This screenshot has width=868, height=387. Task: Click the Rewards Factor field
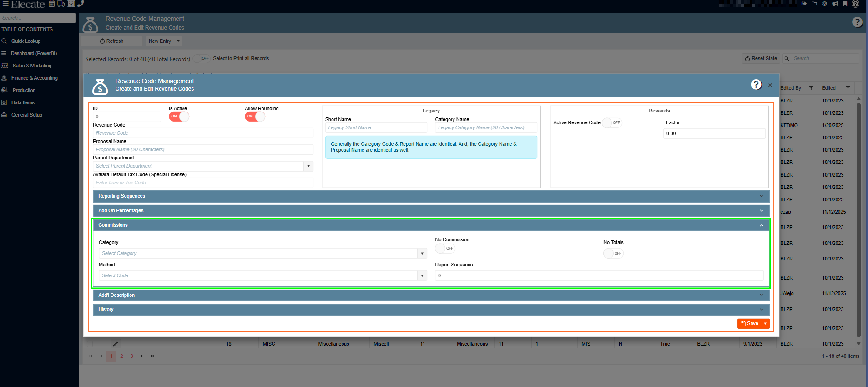(714, 134)
